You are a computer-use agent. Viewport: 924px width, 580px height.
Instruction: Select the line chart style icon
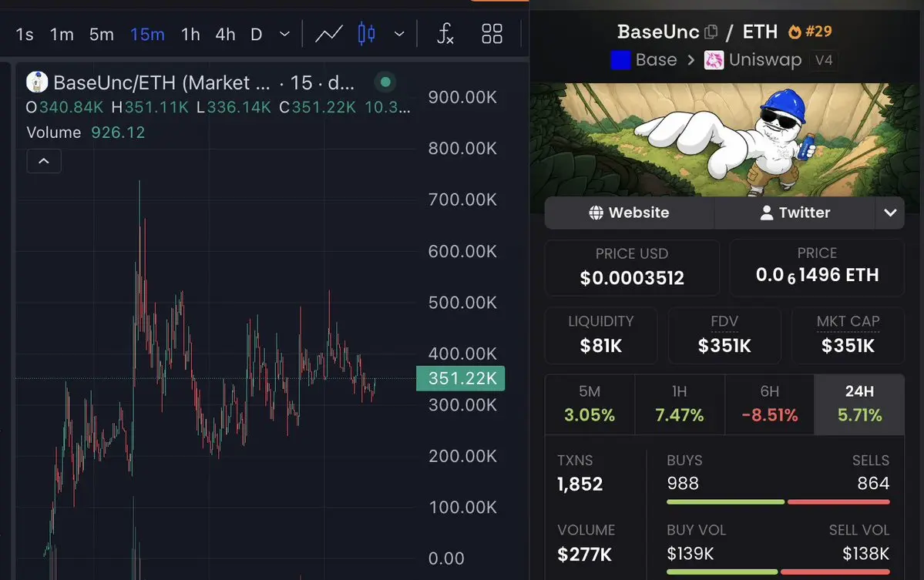pos(329,34)
